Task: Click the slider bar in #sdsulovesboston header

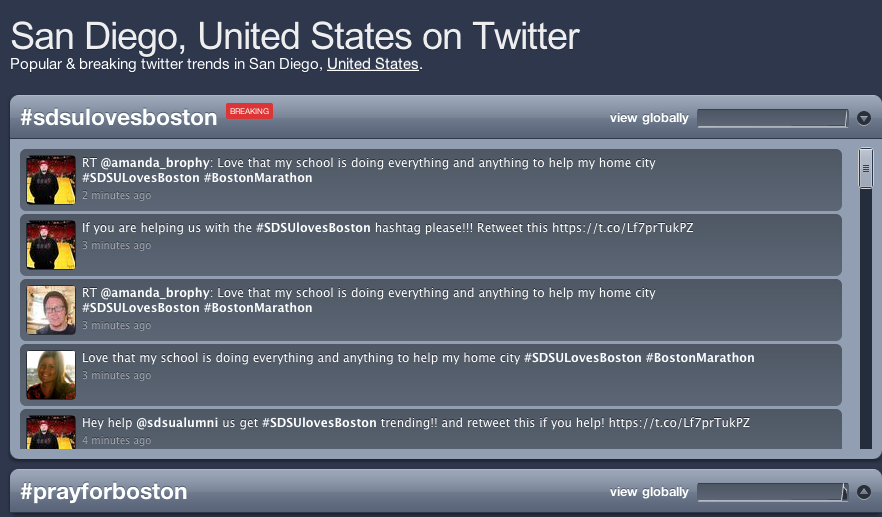Action: pos(772,118)
